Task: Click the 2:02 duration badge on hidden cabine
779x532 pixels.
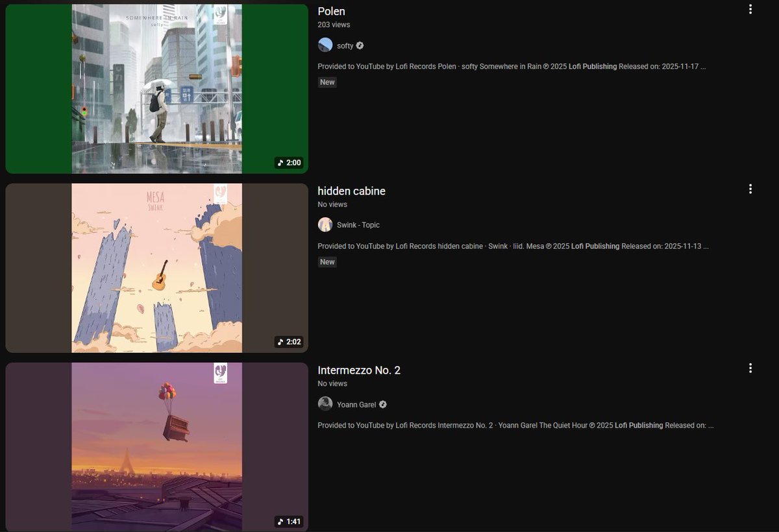Action: pos(289,342)
